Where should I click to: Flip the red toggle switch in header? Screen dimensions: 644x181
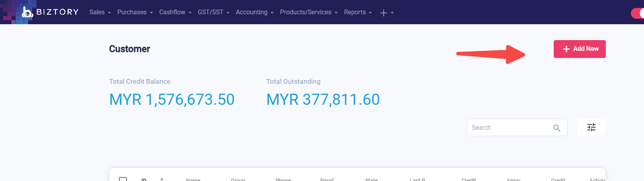coord(637,13)
